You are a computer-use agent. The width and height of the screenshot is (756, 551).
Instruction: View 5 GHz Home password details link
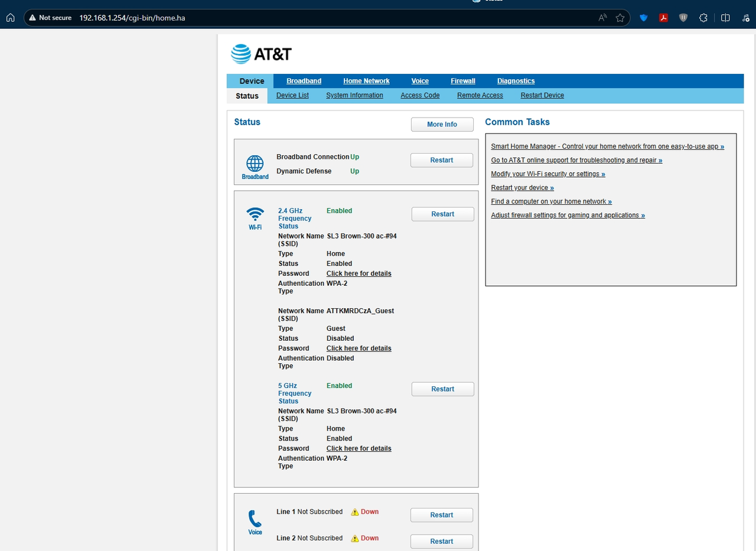pyautogui.click(x=359, y=448)
